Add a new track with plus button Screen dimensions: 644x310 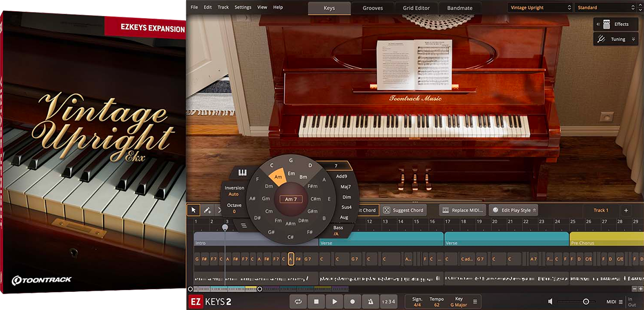626,210
